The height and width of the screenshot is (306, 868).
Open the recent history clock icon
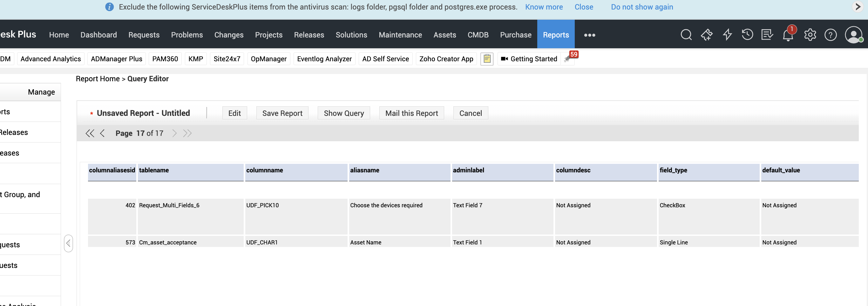click(747, 35)
